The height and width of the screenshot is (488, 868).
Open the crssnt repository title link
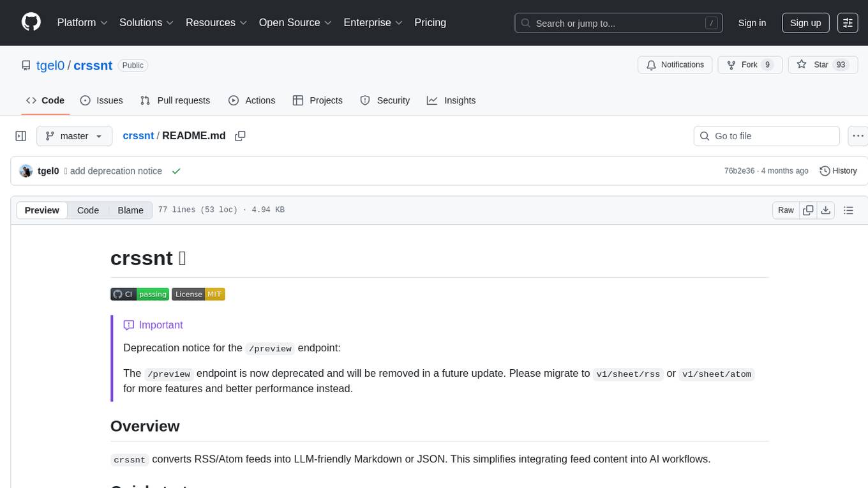point(93,65)
